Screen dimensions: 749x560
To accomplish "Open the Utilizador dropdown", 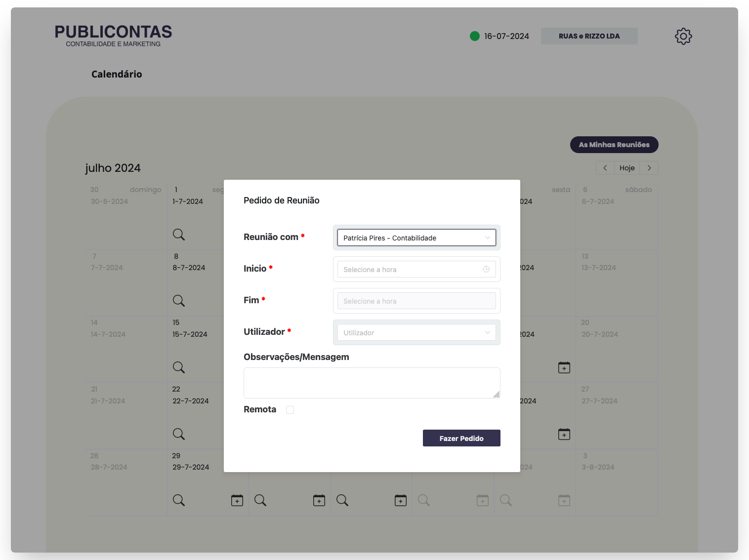I will coord(416,332).
